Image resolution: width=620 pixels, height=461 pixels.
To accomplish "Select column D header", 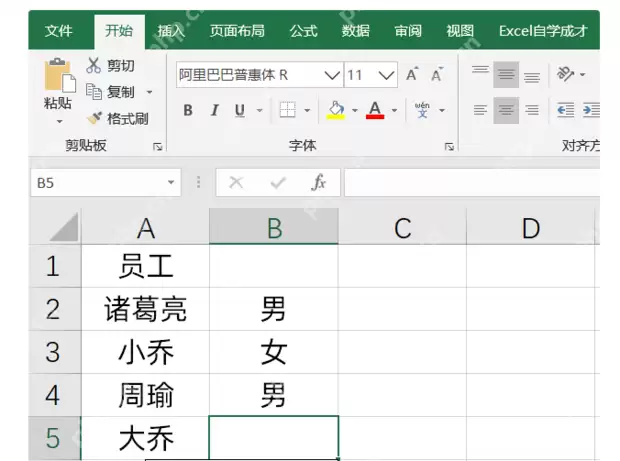I will [531, 227].
